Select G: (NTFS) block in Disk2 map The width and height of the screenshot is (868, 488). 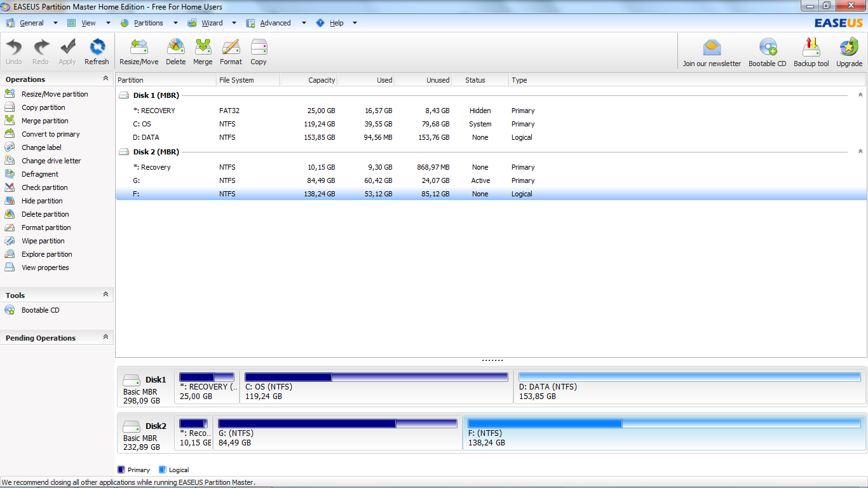click(337, 433)
